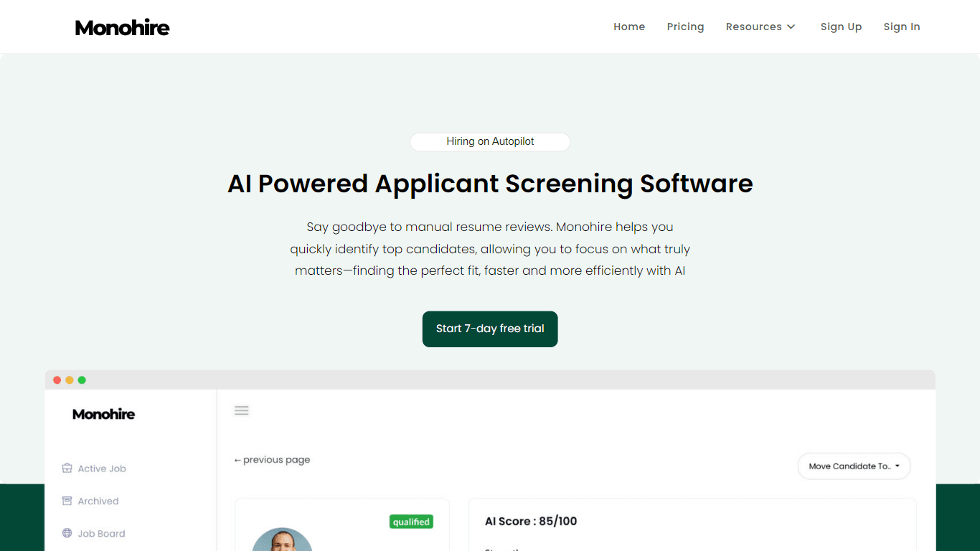Click the red window dot in preview

point(57,380)
